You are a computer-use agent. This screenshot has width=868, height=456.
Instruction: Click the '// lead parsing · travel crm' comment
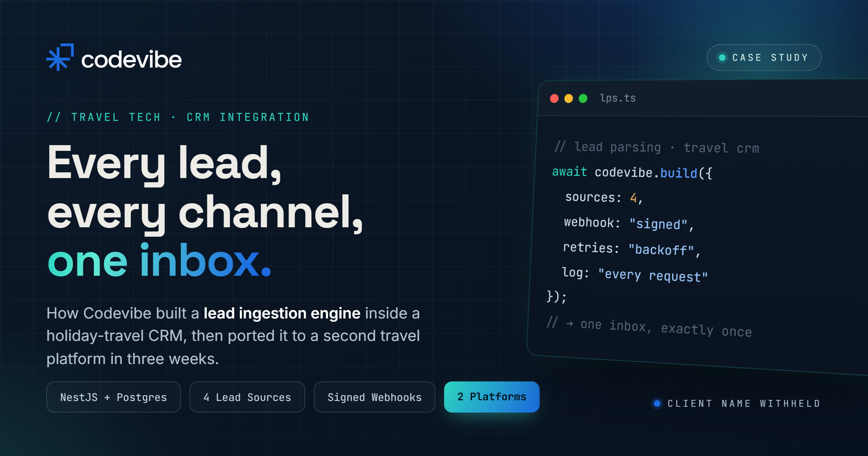pos(656,147)
